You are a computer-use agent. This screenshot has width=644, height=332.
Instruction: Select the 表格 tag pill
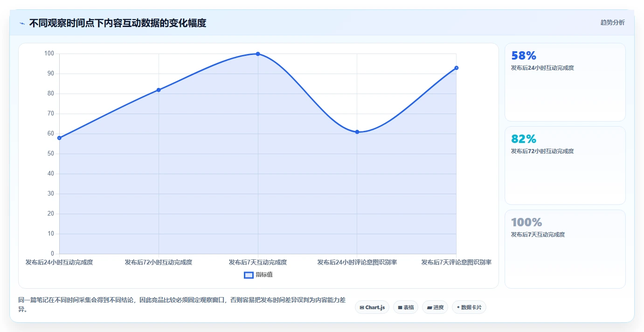(x=406, y=307)
